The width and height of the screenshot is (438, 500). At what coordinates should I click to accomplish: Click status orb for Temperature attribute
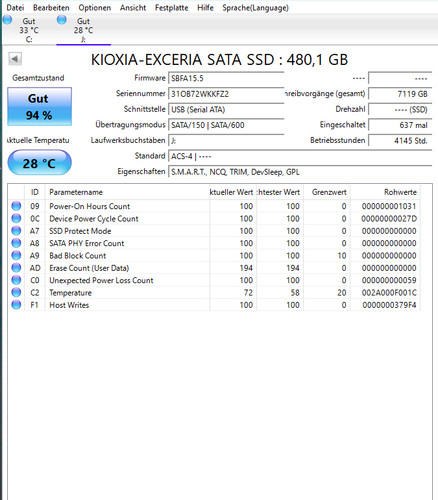pyautogui.click(x=16, y=292)
